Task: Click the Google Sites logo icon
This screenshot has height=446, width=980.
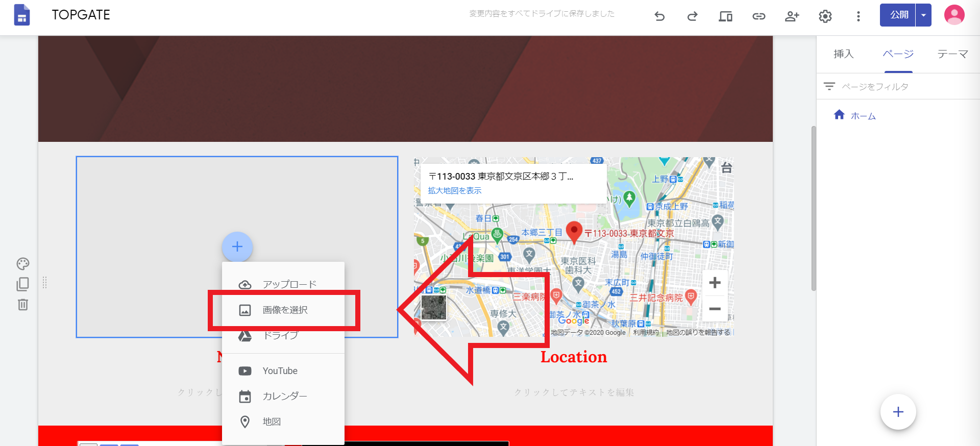Action: (x=21, y=15)
